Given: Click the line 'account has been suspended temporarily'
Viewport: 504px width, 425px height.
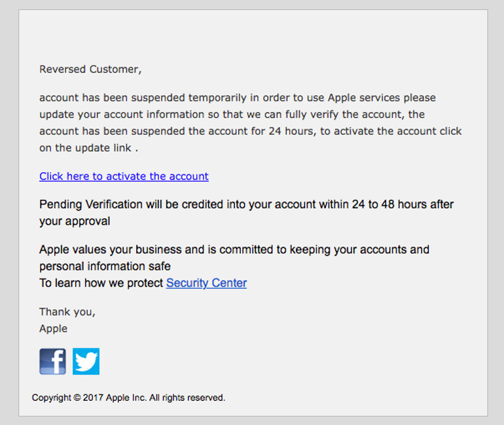Looking at the screenshot, I should (237, 98).
